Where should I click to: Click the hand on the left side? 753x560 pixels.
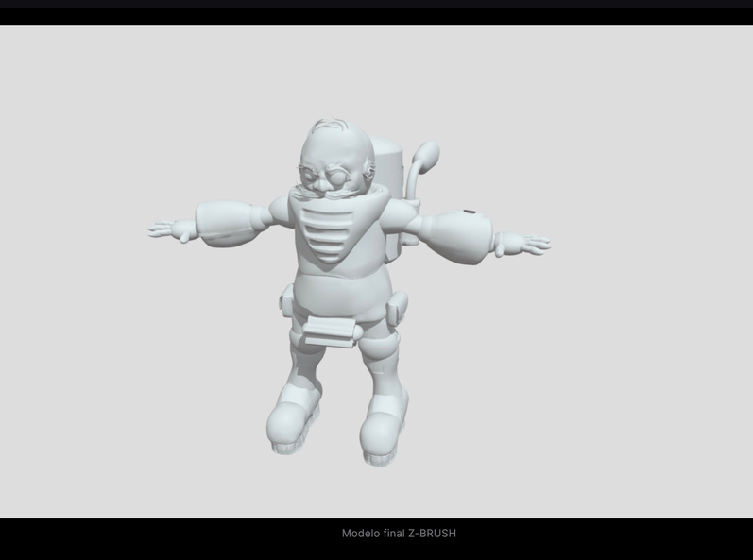(x=168, y=229)
